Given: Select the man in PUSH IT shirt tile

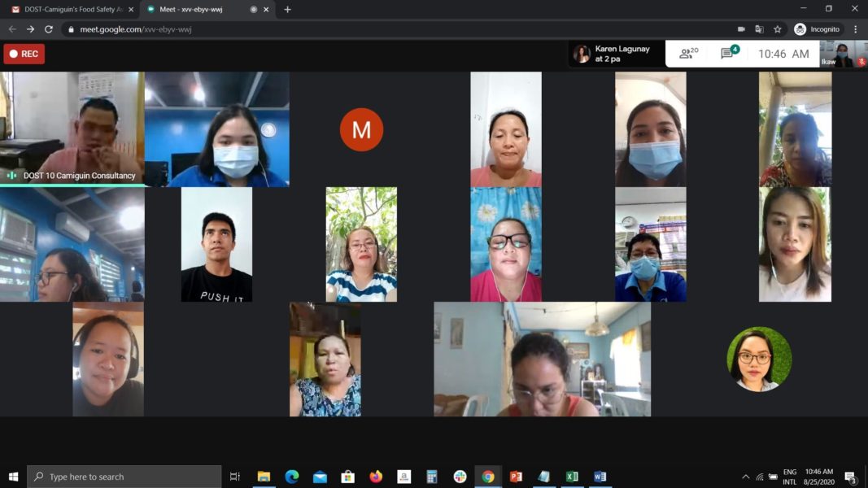Looking at the screenshot, I should coord(216,244).
